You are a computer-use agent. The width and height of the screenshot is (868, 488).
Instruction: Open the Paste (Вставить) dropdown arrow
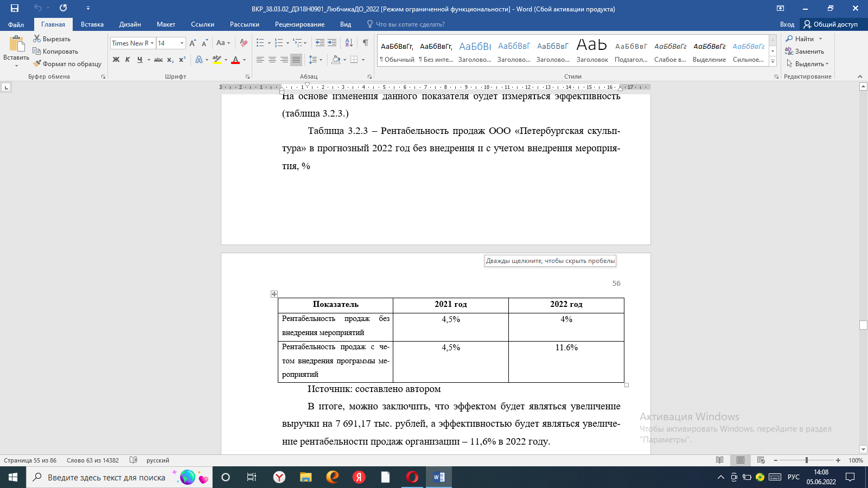coord(16,66)
